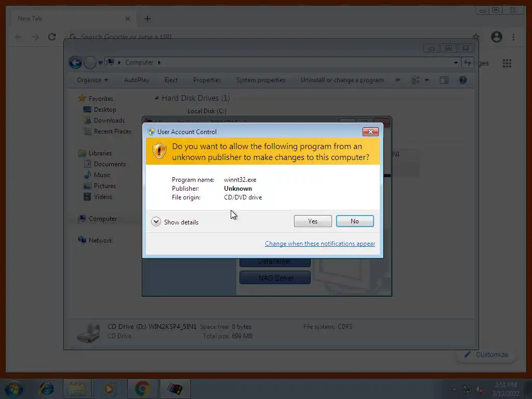The height and width of the screenshot is (399, 532).
Task: Click Computer in Explorer address bar
Action: (x=139, y=62)
